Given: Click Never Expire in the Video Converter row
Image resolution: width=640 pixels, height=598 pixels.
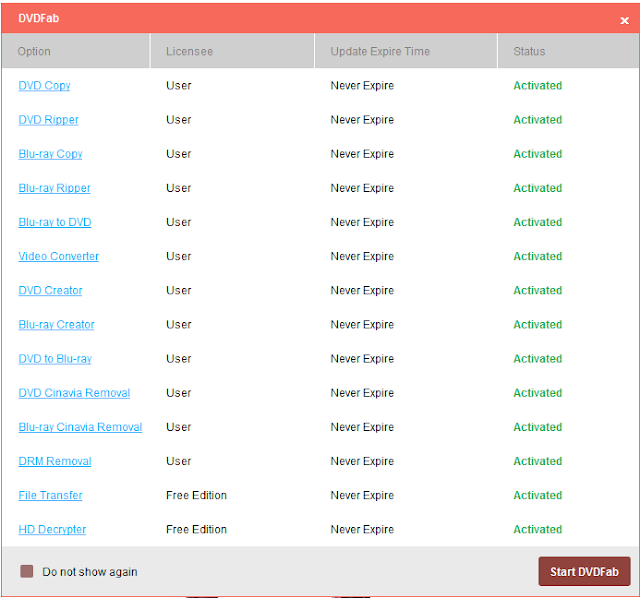Looking at the screenshot, I should [x=362, y=256].
